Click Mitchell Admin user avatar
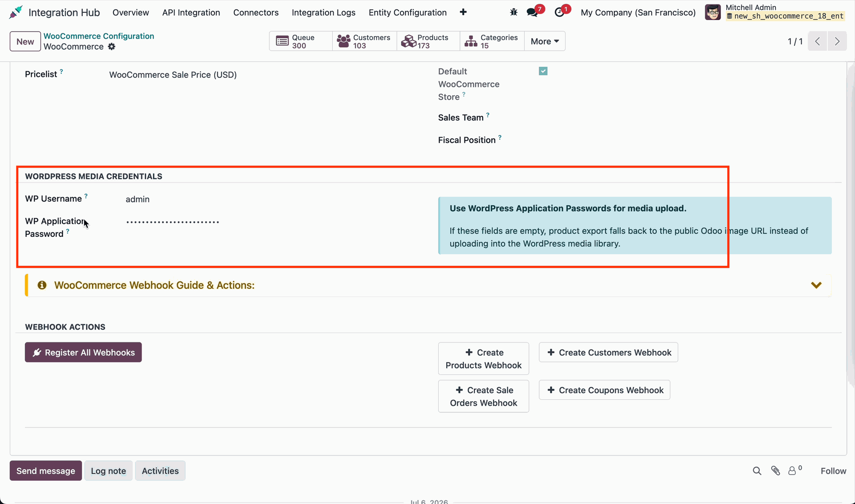855x504 pixels. click(x=713, y=12)
